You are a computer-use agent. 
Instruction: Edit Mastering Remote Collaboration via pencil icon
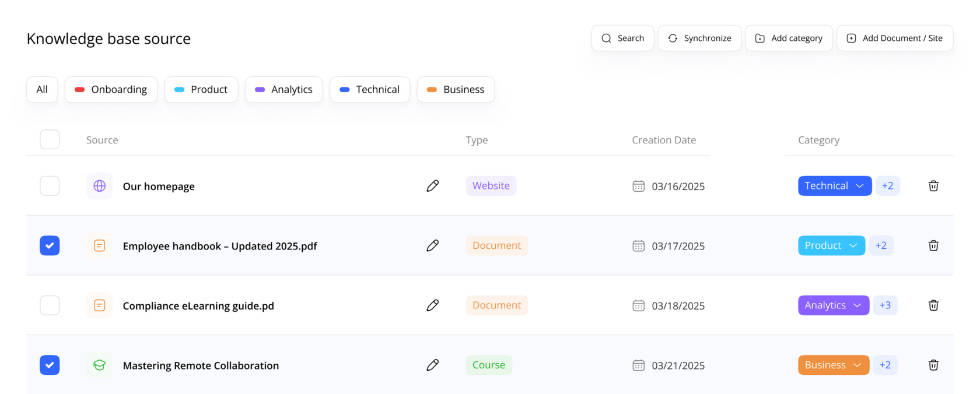pyautogui.click(x=432, y=365)
